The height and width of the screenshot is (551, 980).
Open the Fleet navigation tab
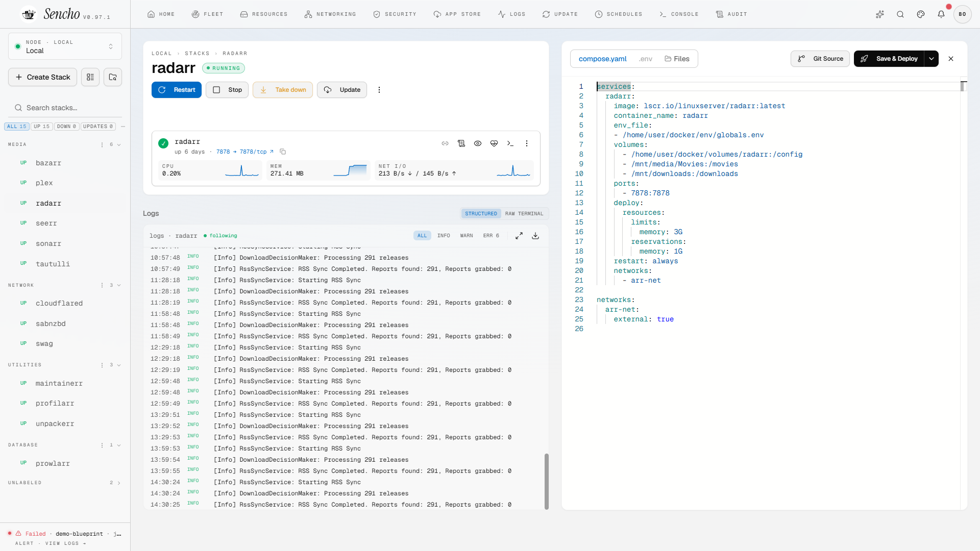pyautogui.click(x=207, y=14)
